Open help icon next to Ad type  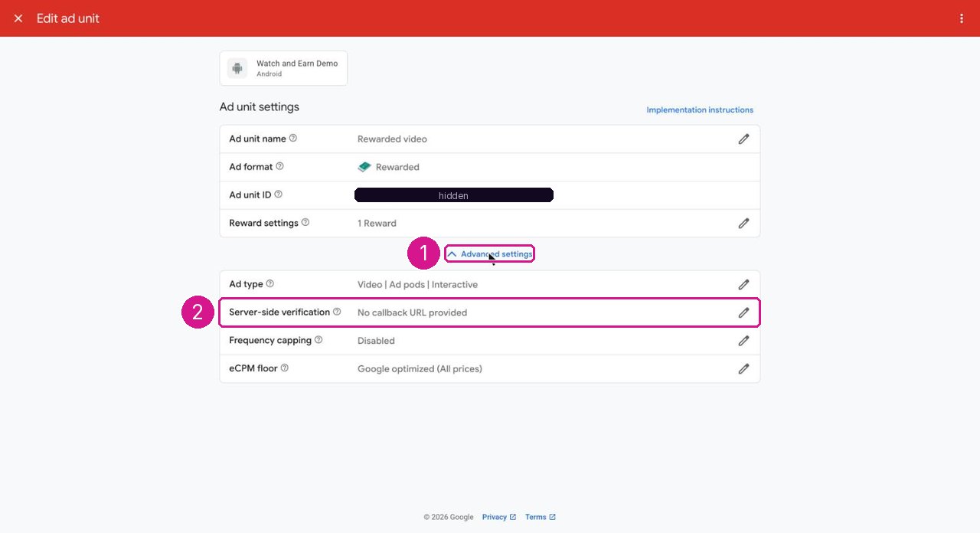269,284
